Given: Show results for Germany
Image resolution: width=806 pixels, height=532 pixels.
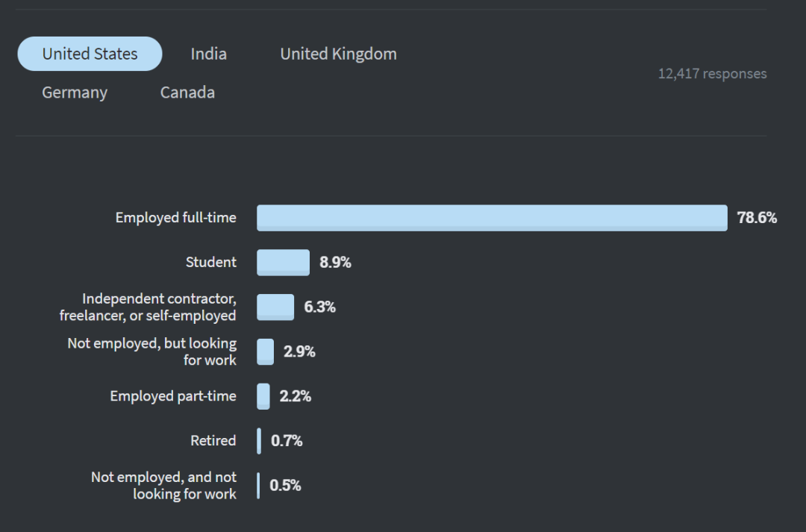Looking at the screenshot, I should click(75, 93).
